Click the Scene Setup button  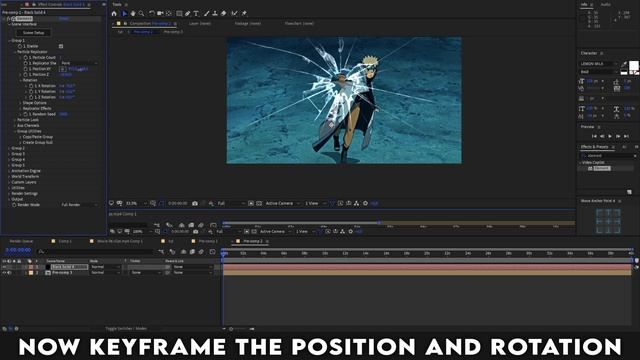pyautogui.click(x=33, y=33)
